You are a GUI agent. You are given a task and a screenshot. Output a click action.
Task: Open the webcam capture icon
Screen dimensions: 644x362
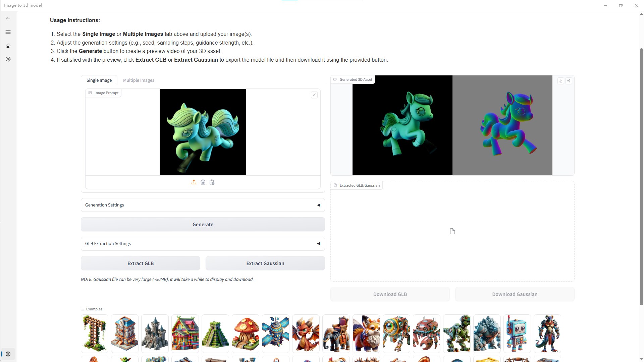click(203, 182)
